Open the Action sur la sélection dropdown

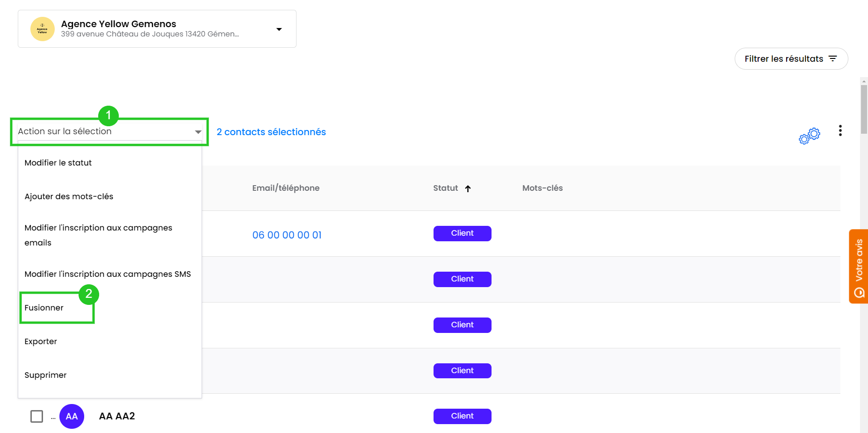(x=109, y=131)
